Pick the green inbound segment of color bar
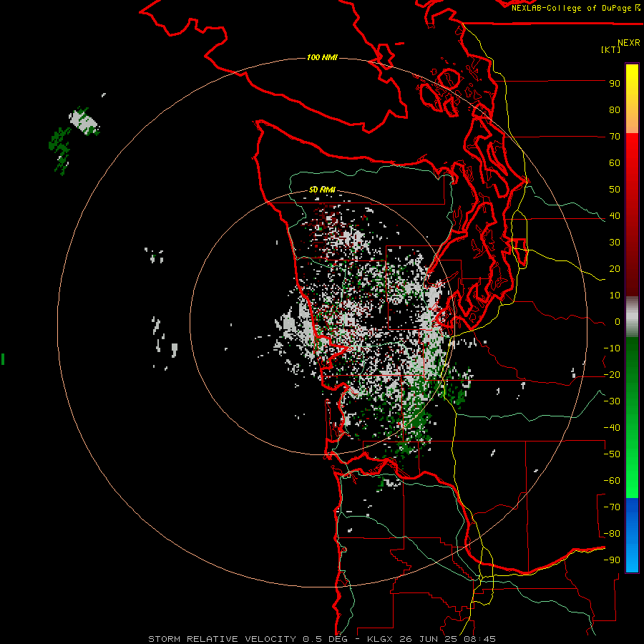Screen dimensions: 644x644 pos(632,417)
